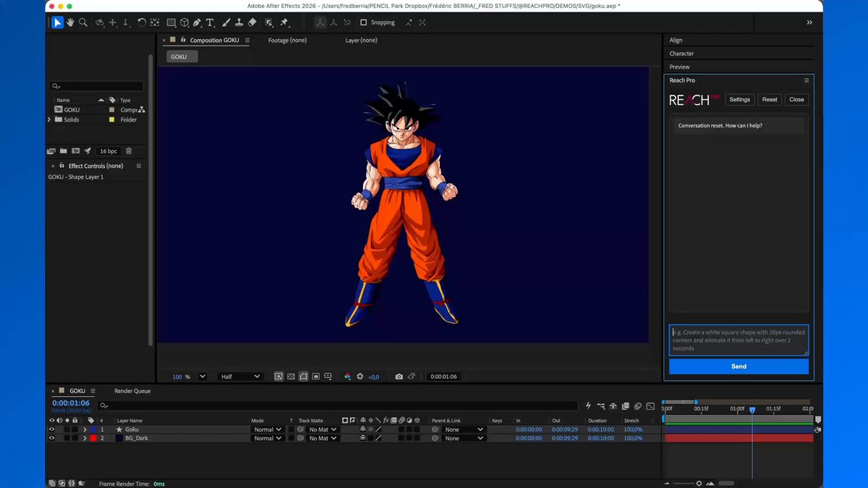Expand the Solids folder in Project panel
Viewport: 868px width, 488px height.
pos(49,119)
